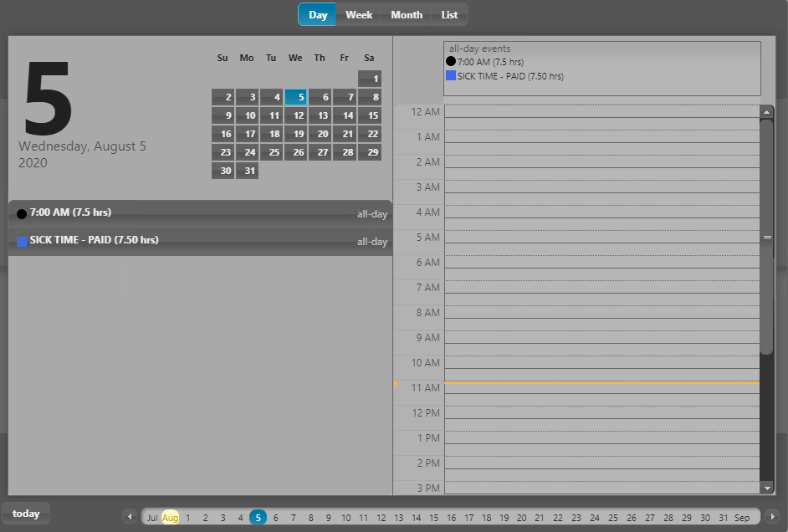Click black circle icon of 7:00 AM list event
The height and width of the screenshot is (532, 788).
point(22,214)
